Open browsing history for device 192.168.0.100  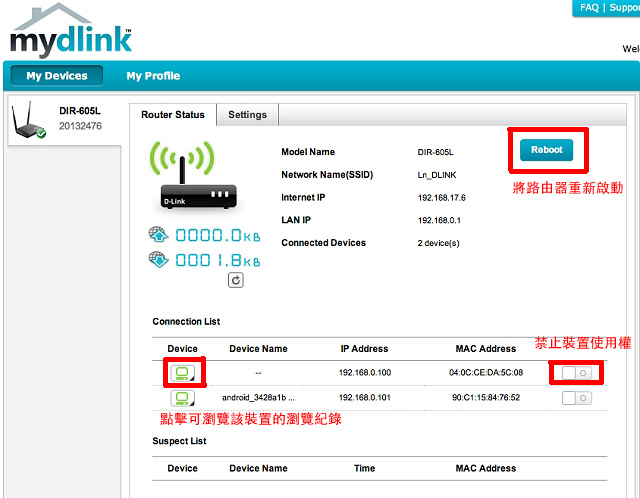[x=182, y=373]
